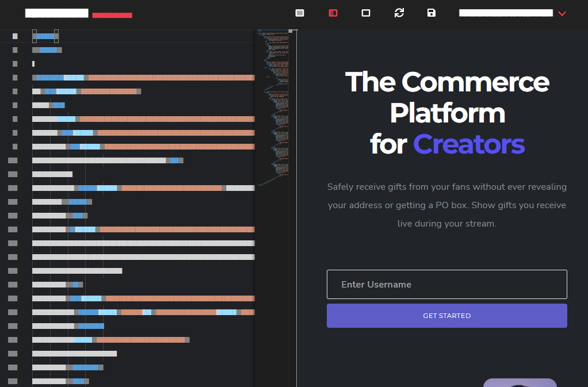The width and height of the screenshot is (588, 387).
Task: Click the "The Commerce Platform" heading text
Action: [447, 97]
